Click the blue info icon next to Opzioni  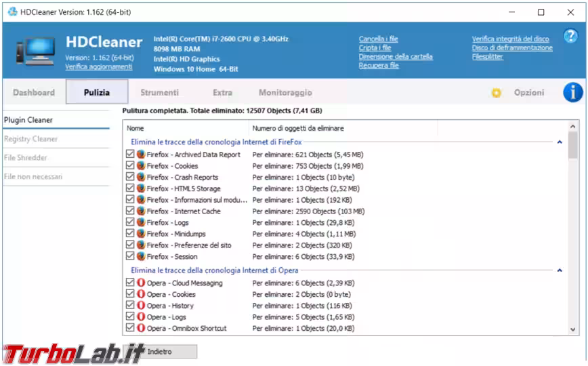pyautogui.click(x=572, y=92)
